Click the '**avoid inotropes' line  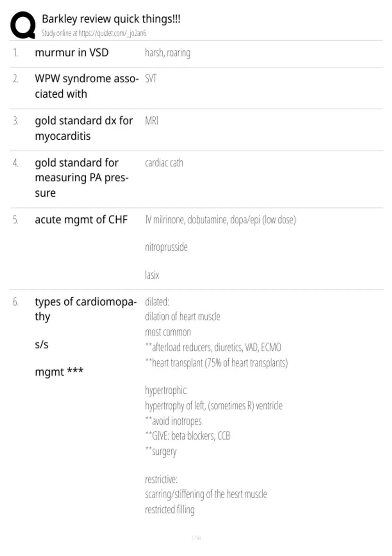pyautogui.click(x=173, y=421)
